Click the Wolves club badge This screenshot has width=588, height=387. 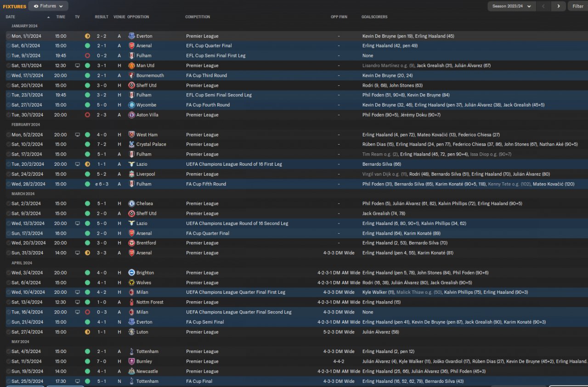131,282
